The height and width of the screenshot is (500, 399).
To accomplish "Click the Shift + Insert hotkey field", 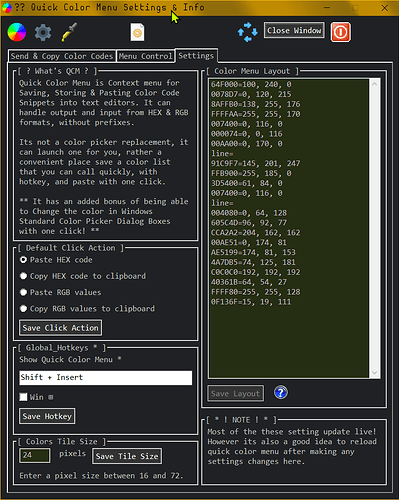I will click(106, 378).
